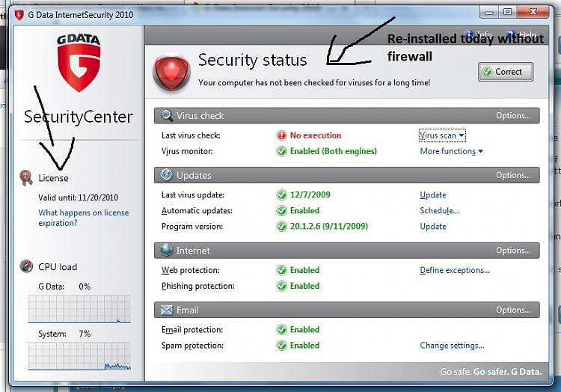This screenshot has width=561, height=392.
Task: Close the G Data InternetSecurity window
Action: tap(533, 12)
